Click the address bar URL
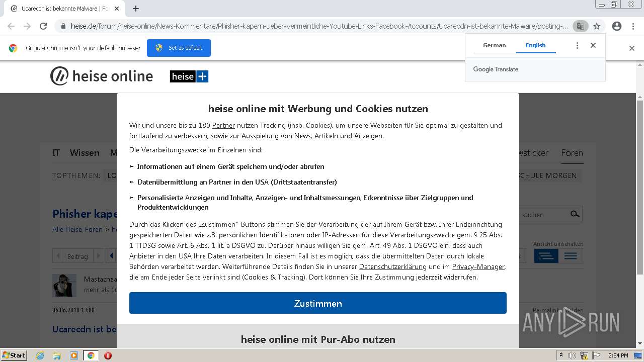 (319, 26)
